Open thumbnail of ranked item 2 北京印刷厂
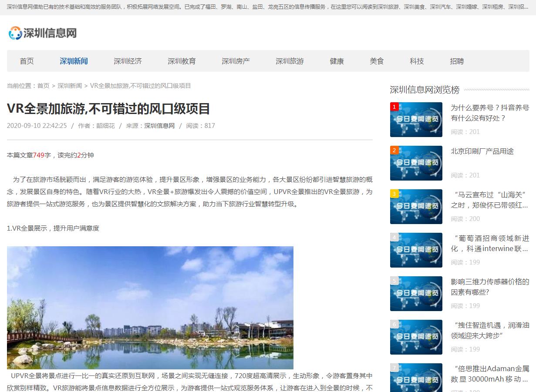536x392 pixels. click(x=416, y=163)
